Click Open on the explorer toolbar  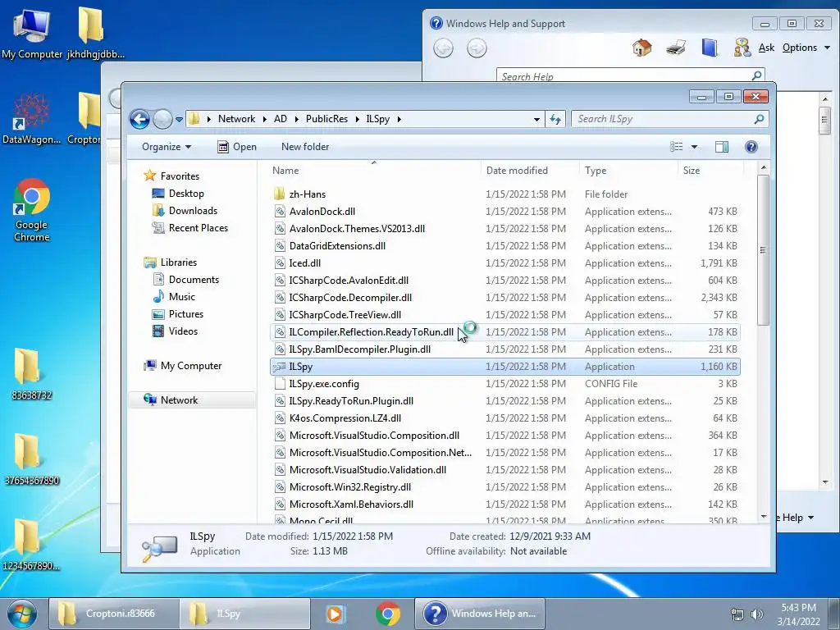[237, 147]
